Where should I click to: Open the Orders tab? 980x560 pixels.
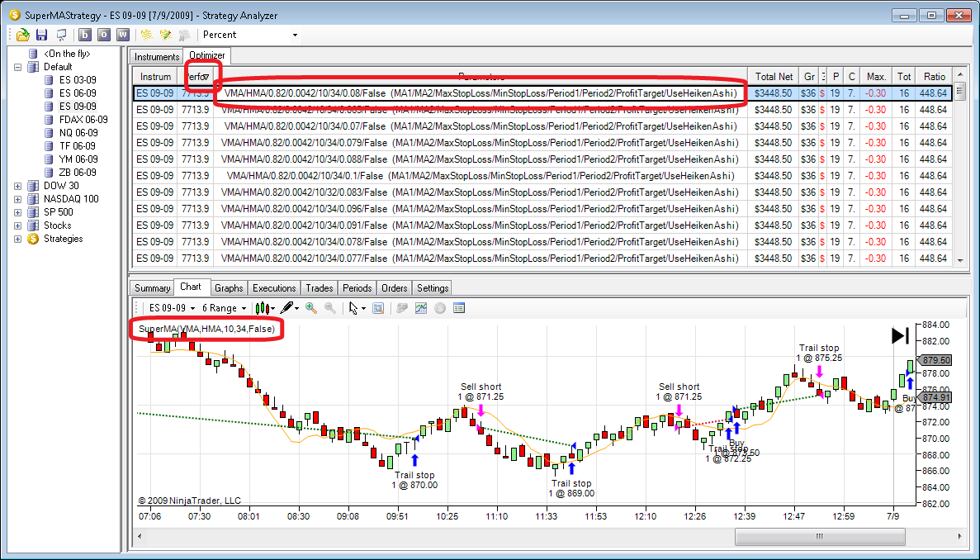395,288
